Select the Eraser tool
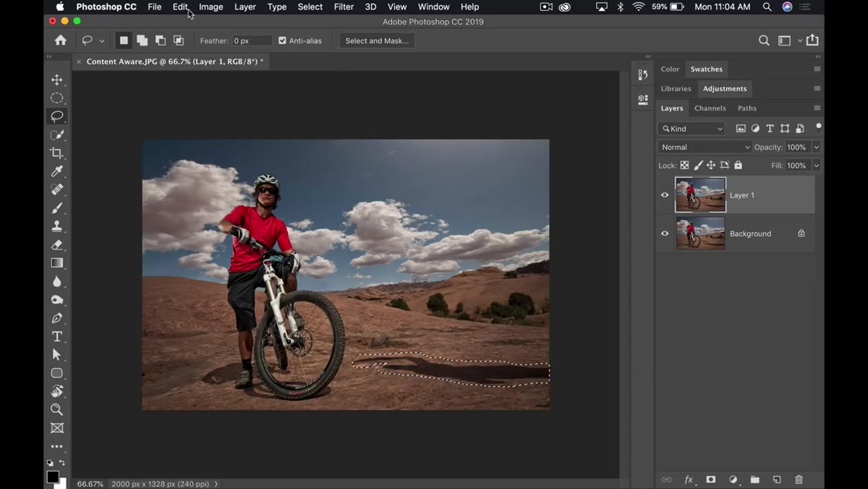 pos(56,244)
